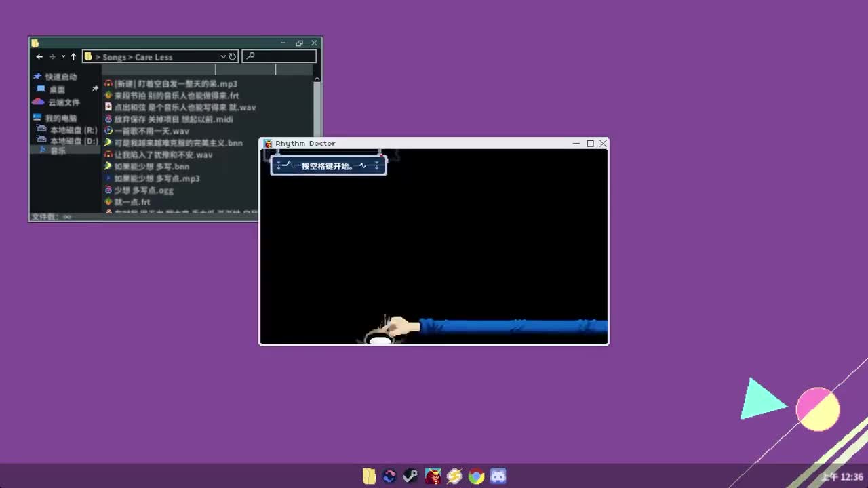
Task: Select 如果能少想 多写点.mp3 file
Action: tap(152, 179)
